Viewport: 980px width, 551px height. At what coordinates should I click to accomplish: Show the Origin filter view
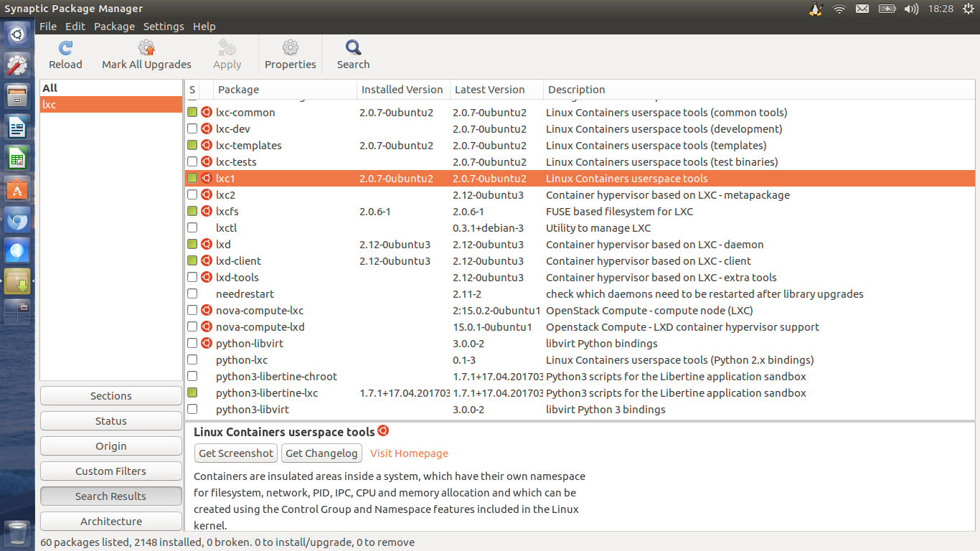coord(111,446)
